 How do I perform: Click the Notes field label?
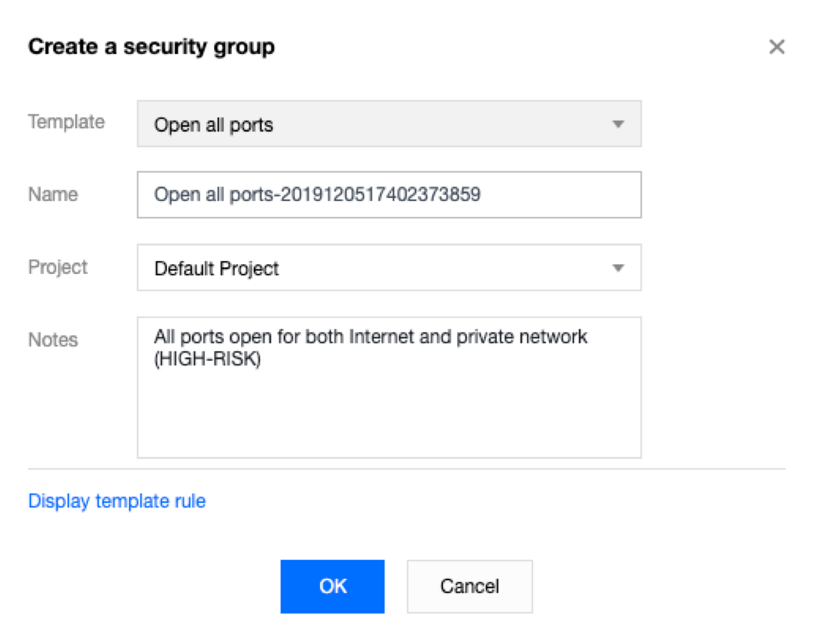(x=53, y=340)
